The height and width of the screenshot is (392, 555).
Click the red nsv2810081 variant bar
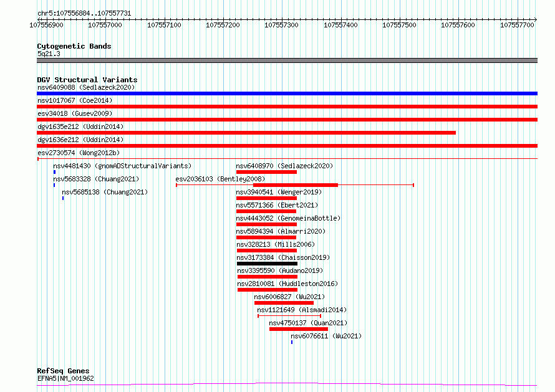point(268,290)
